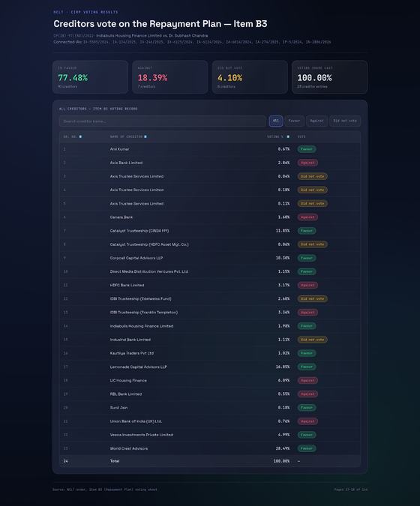Select the Lemonade Capital Advisors LLP row

point(210,367)
